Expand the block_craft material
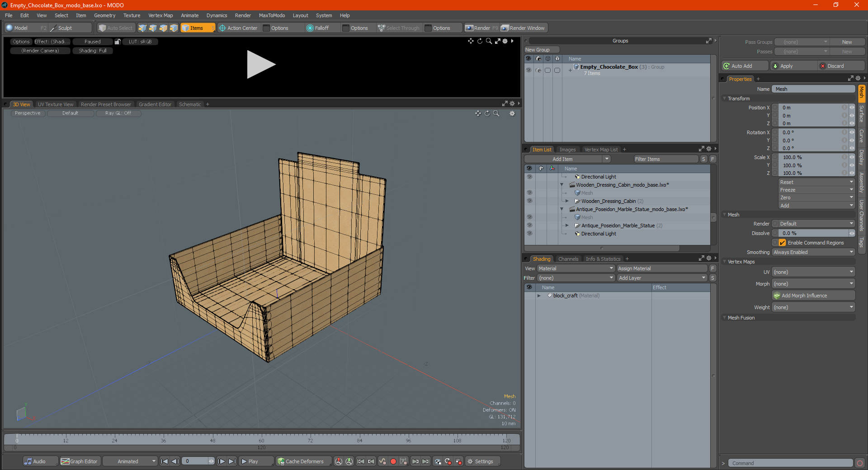 point(539,296)
